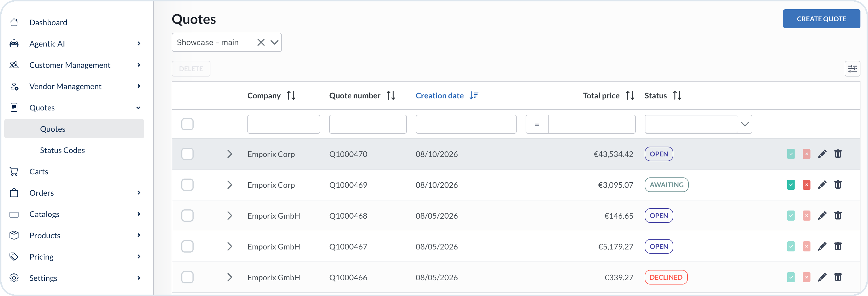
Task: Click the Creation date filter input
Action: click(x=466, y=124)
